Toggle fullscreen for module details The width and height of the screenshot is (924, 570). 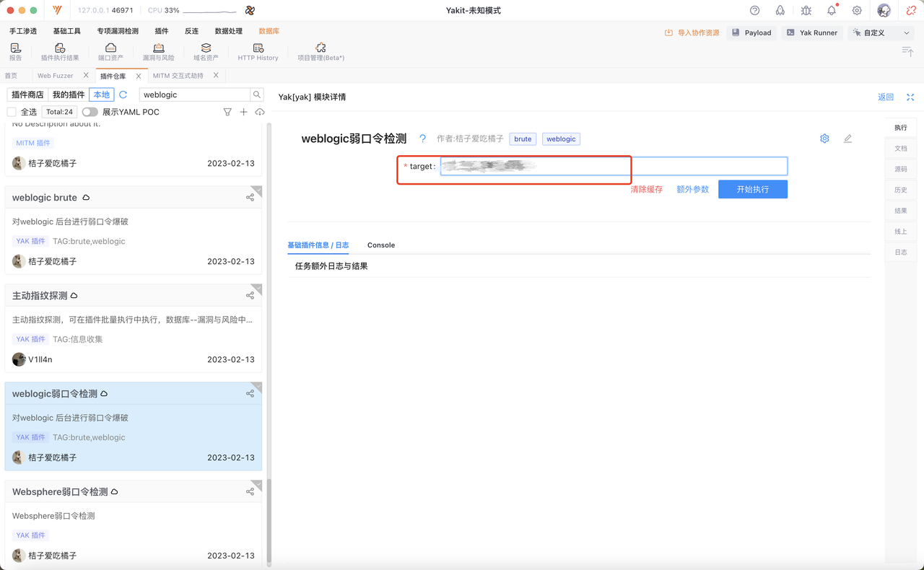tap(910, 97)
